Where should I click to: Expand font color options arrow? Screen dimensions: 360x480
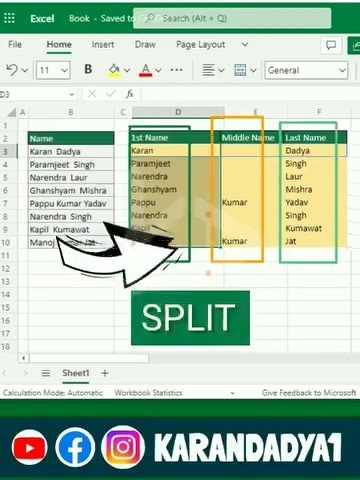pyautogui.click(x=158, y=70)
